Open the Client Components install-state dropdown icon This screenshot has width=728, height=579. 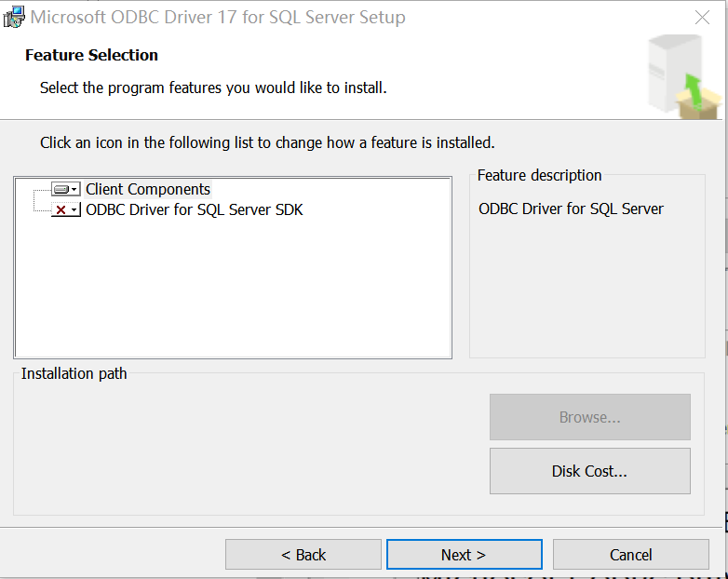[x=66, y=190]
